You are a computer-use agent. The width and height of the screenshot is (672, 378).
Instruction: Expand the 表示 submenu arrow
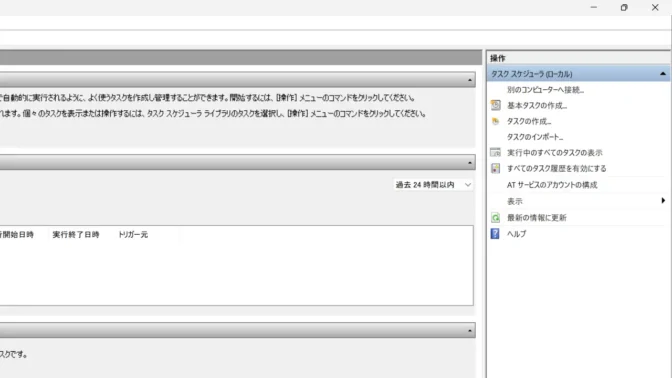pos(663,201)
